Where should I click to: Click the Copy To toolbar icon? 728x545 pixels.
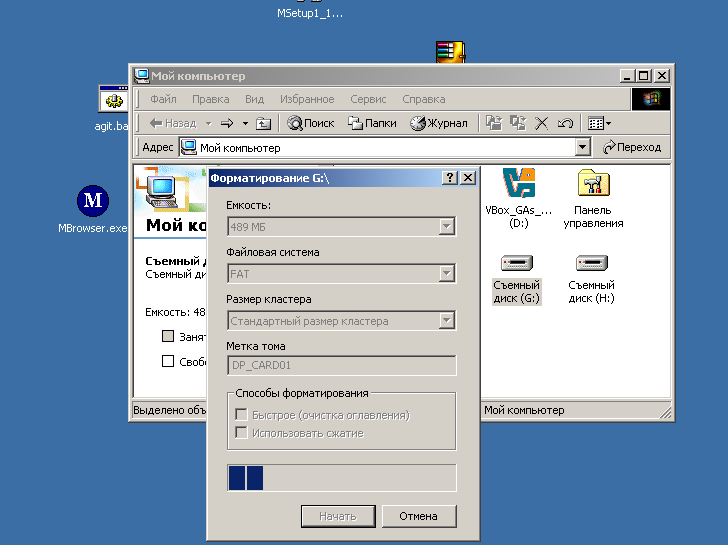click(518, 123)
